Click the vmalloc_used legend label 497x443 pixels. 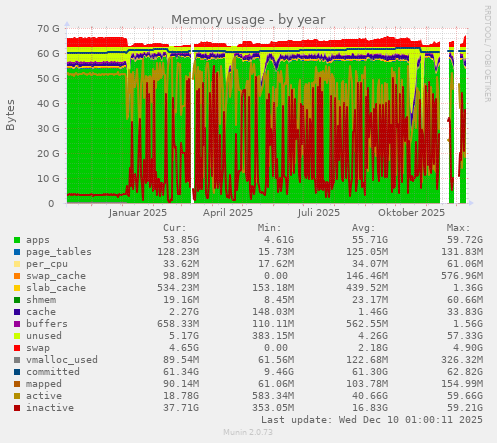pyautogui.click(x=62, y=360)
